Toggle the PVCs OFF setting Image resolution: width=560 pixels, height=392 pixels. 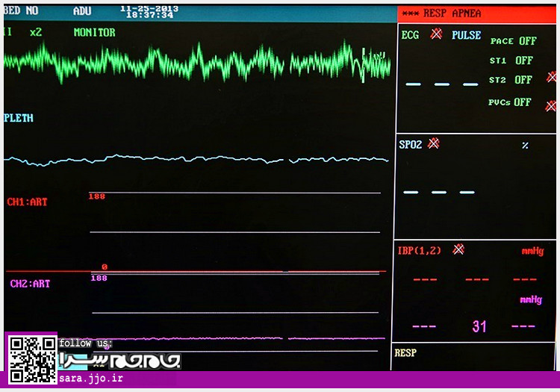511,102
